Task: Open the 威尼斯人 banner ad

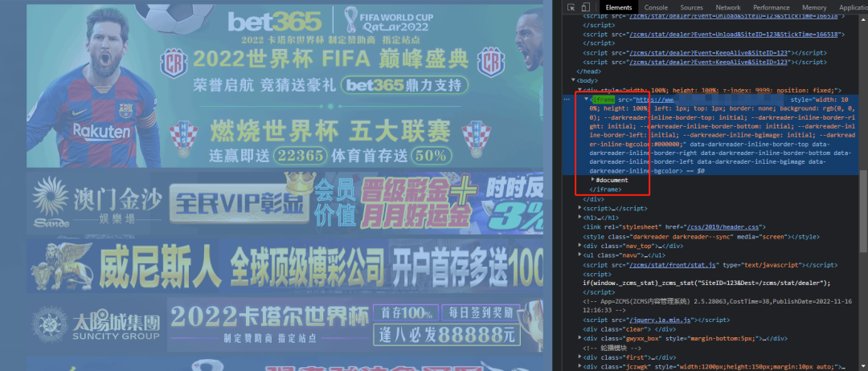Action: pyautogui.click(x=285, y=267)
